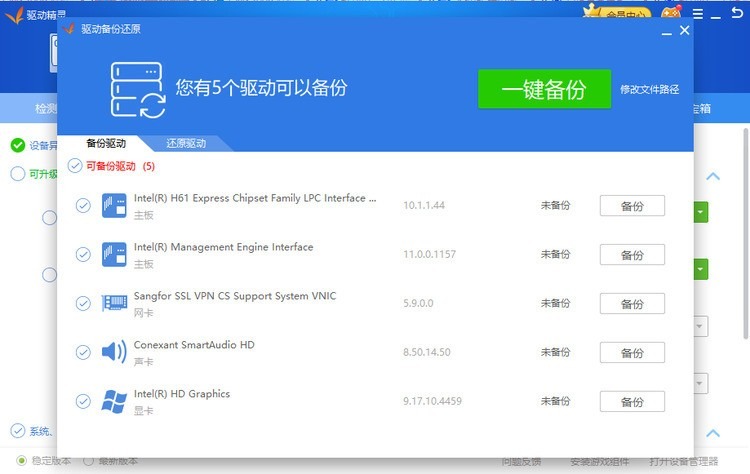Viewport: 750px width, 474px height.
Task: Switch to the 还原驱动 tab
Action: pyautogui.click(x=186, y=143)
